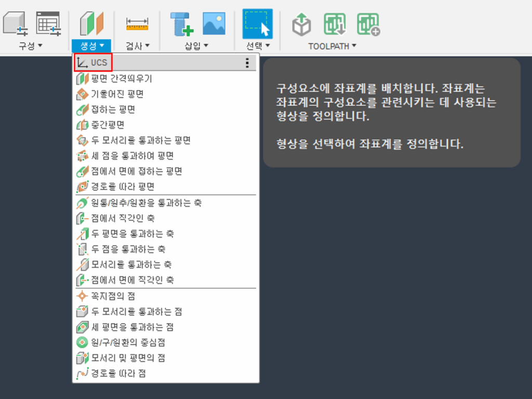The image size is (532, 399).
Task: Click the new component icon above 구성
Action: pyautogui.click(x=15, y=23)
